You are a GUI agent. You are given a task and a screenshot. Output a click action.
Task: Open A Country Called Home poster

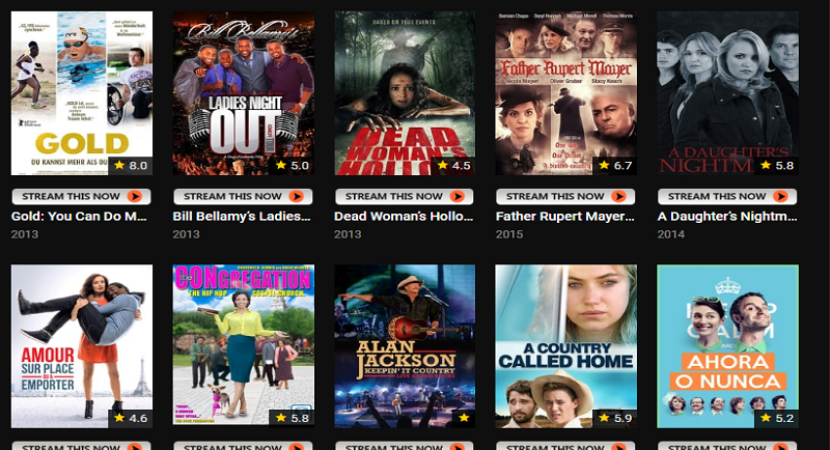(x=566, y=346)
